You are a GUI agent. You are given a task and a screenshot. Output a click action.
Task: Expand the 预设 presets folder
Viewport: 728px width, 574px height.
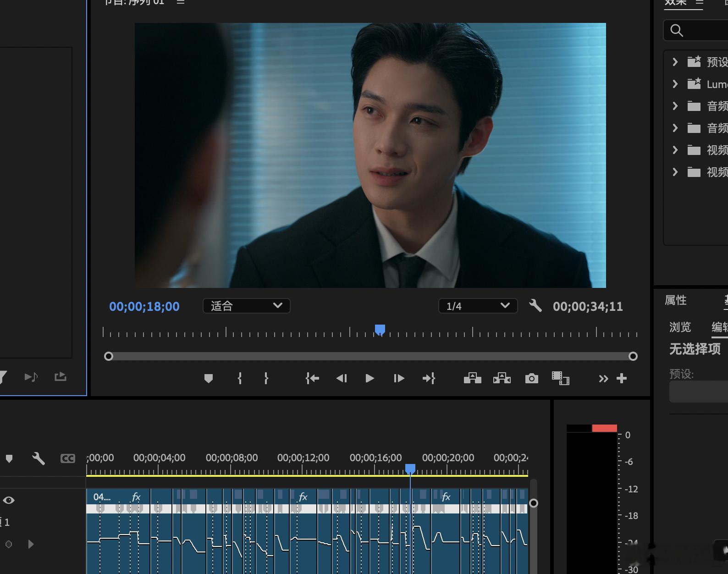tap(675, 61)
